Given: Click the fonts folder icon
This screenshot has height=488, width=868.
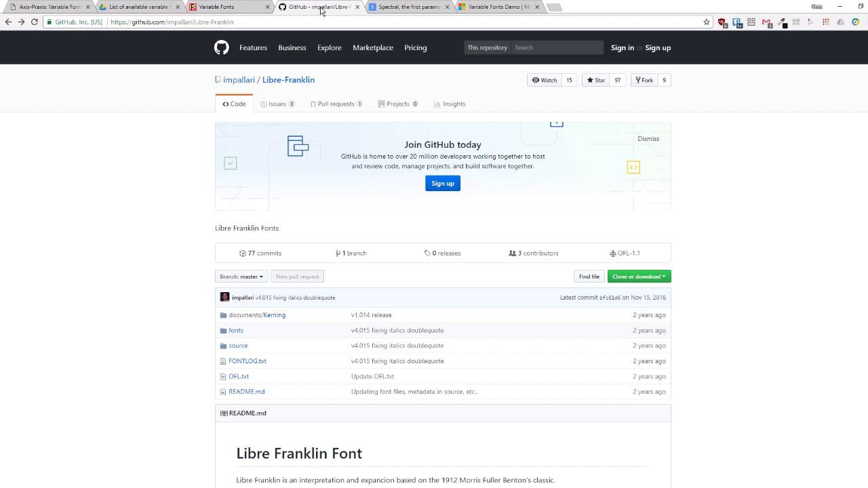Looking at the screenshot, I should pos(223,330).
